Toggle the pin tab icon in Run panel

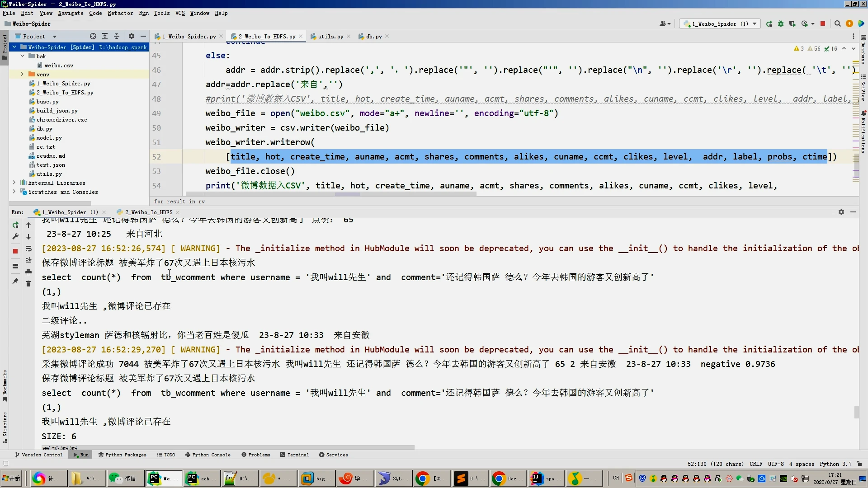tap(15, 281)
